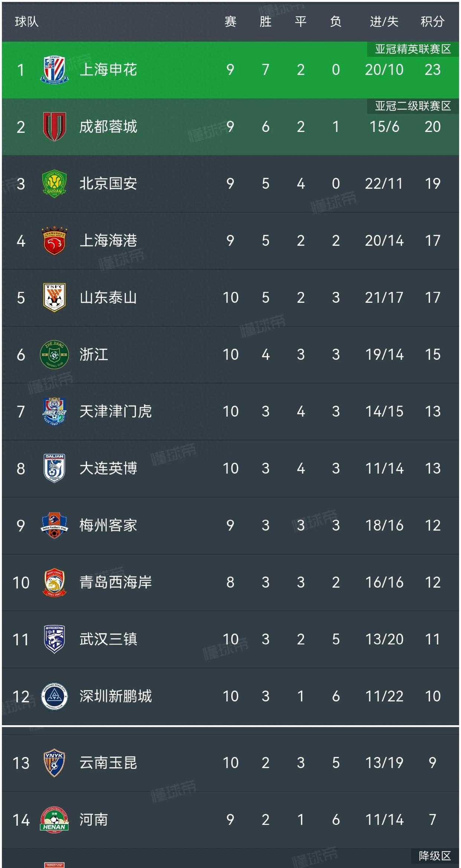Tap the Chengdu Rongcheng team logo
Image resolution: width=461 pixels, height=868 pixels.
[54, 127]
